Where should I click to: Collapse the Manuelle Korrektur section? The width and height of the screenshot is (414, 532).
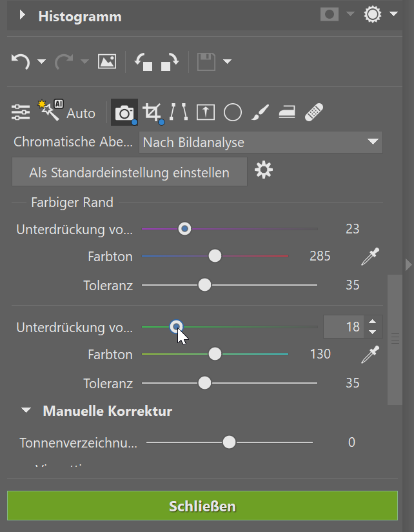pyautogui.click(x=26, y=409)
